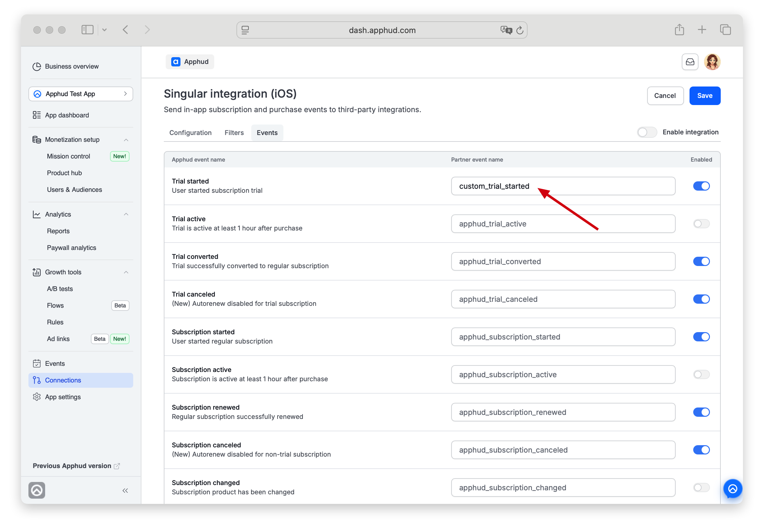Edit the apphud_trial_active partner event field
The image size is (764, 532).
(563, 224)
